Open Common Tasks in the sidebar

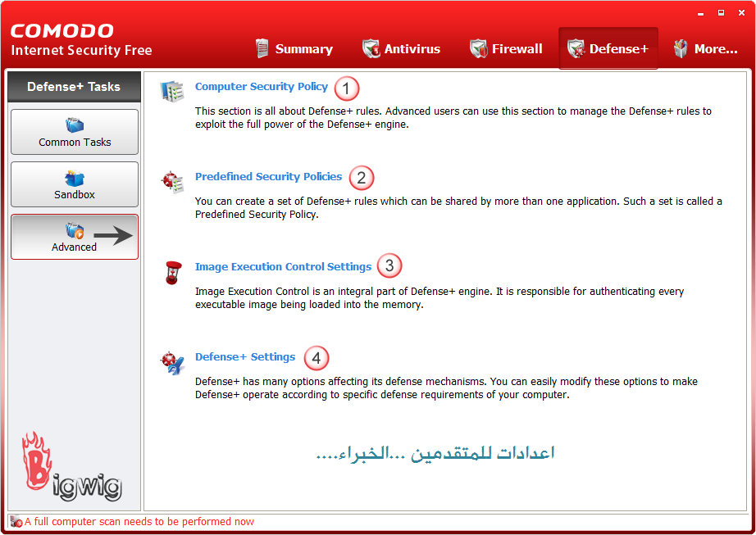tap(75, 132)
